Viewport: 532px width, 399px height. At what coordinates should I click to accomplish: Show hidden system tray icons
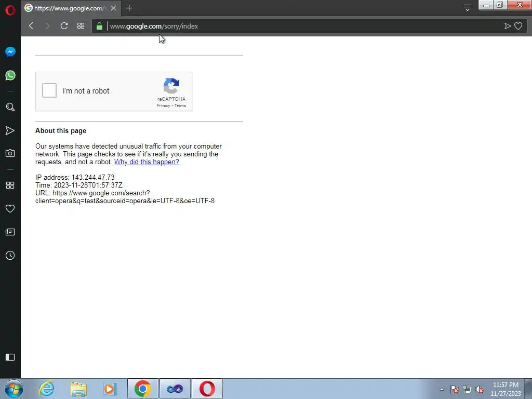(x=442, y=389)
